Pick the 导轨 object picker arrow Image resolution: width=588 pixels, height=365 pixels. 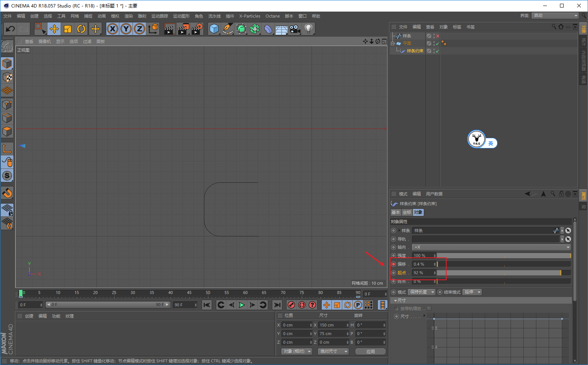[x=568, y=239]
